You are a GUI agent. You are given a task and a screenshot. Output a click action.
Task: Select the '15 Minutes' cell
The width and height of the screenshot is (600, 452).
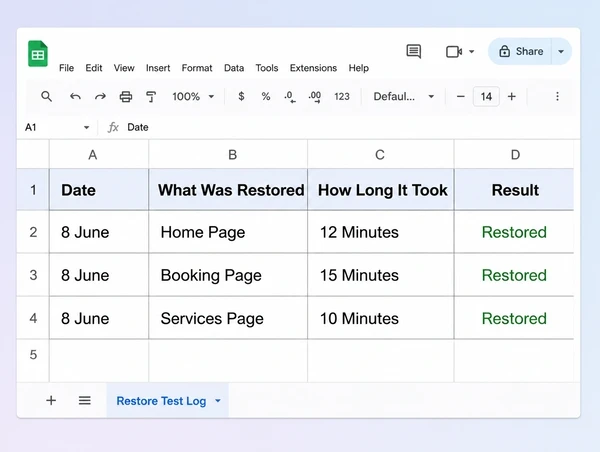click(x=381, y=275)
